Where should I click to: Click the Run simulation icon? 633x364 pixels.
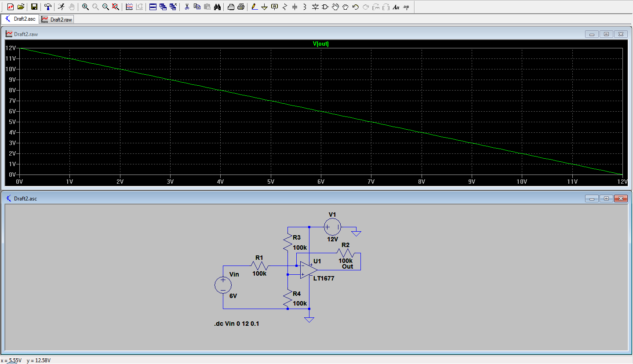[x=61, y=7]
